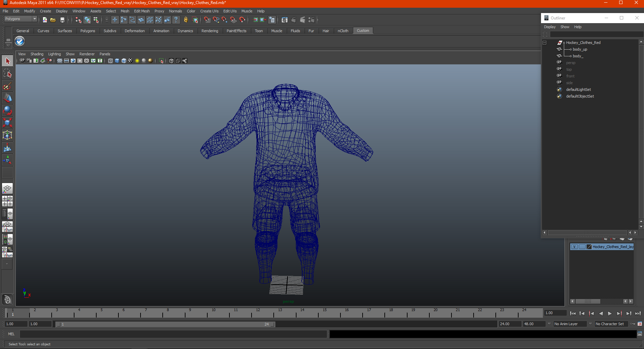Open the Script Editor button
Viewport: 644px width, 349px height.
point(640,334)
